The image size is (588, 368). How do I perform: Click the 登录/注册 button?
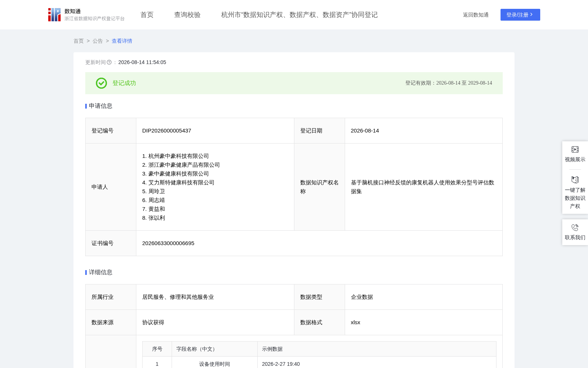520,15
